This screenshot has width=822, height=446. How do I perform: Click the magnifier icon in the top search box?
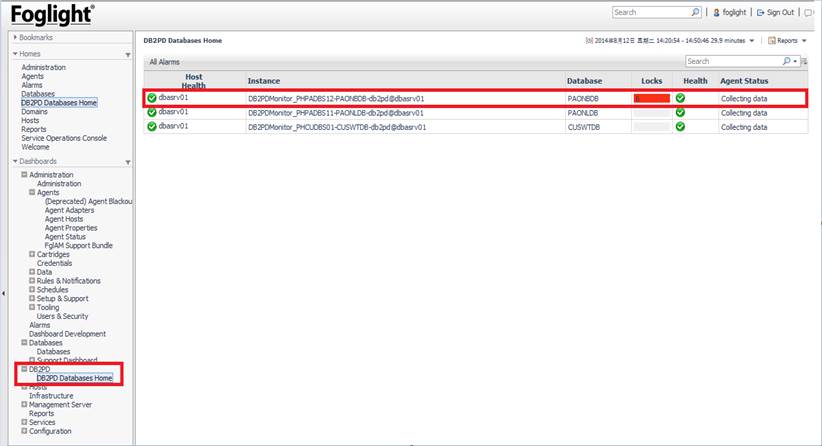[x=695, y=13]
